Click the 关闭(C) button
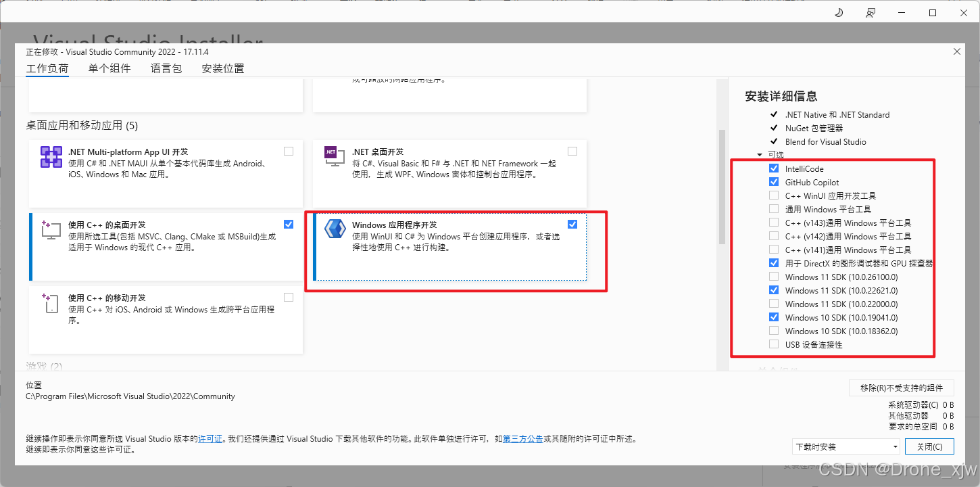 tap(930, 446)
